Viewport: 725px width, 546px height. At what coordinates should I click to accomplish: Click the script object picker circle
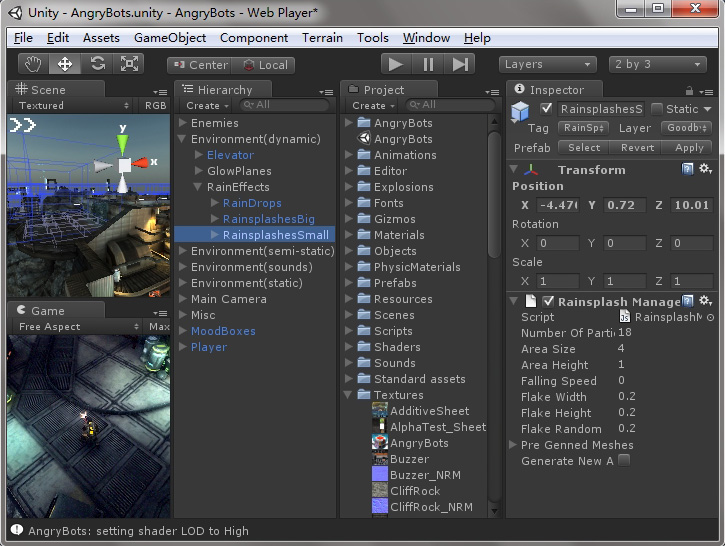[x=710, y=317]
